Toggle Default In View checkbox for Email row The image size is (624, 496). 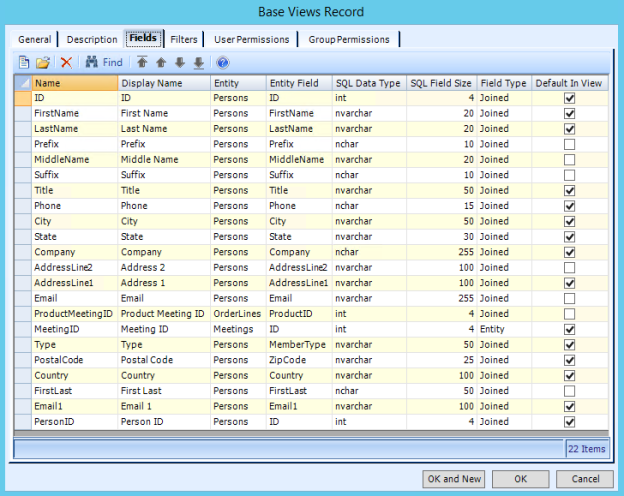[569, 297]
